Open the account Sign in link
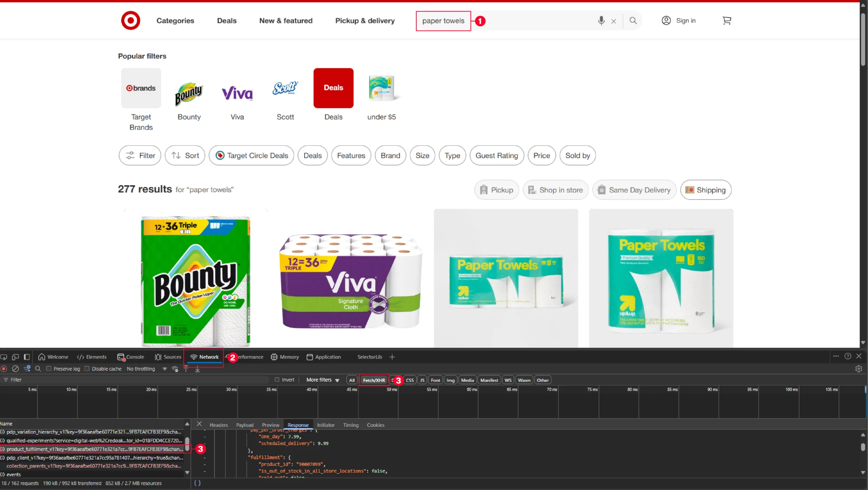 [x=679, y=21]
